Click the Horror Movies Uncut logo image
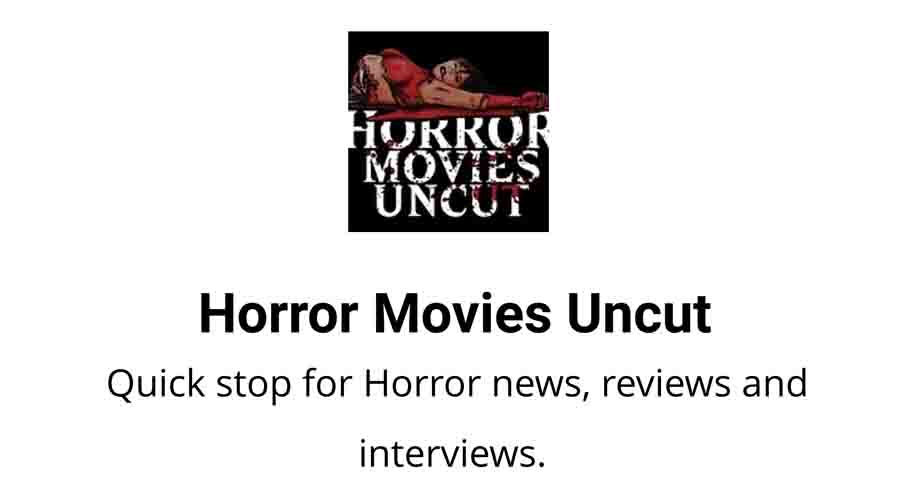This screenshot has width=908, height=494. pyautogui.click(x=448, y=131)
